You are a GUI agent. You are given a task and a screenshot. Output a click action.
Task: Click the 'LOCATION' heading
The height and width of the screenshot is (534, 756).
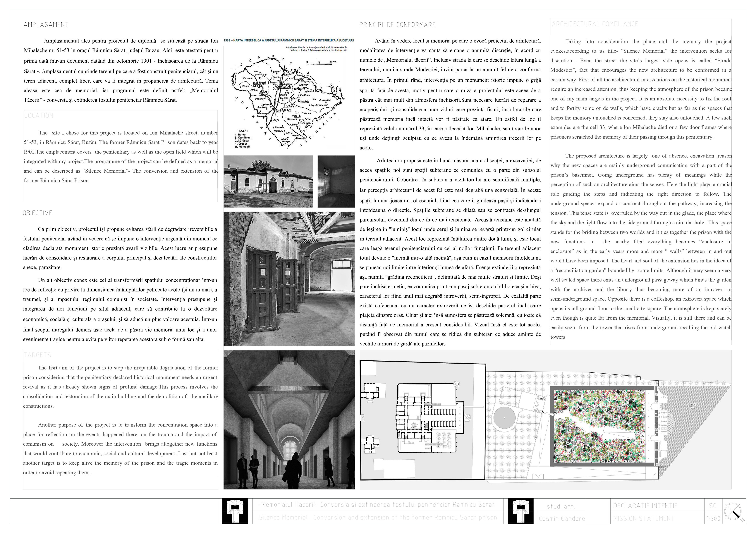point(39,116)
